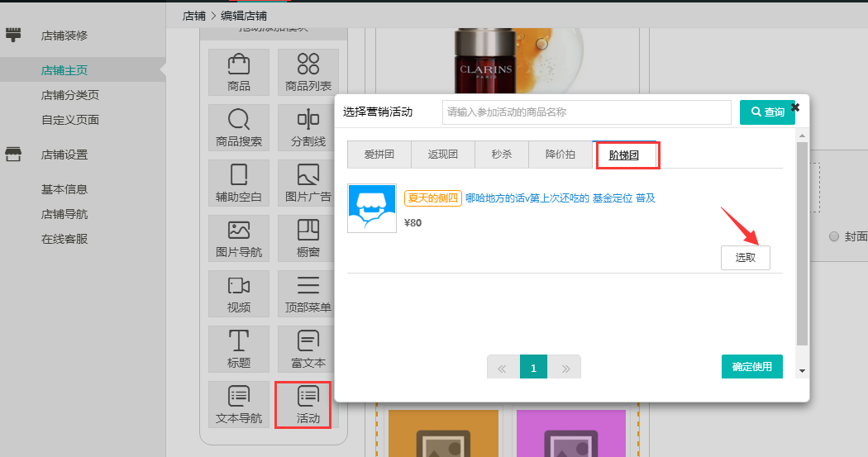The height and width of the screenshot is (457, 868).
Task: Select the 辅助空白 module
Action: 239,183
